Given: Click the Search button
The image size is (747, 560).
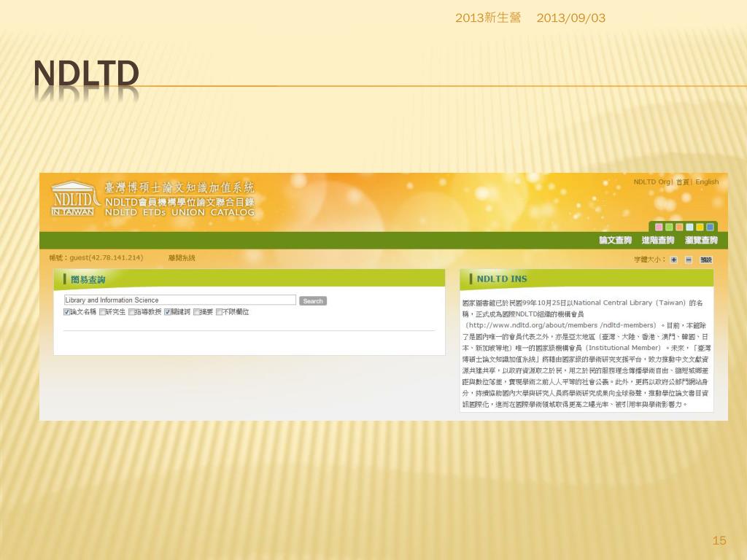Looking at the screenshot, I should (313, 301).
